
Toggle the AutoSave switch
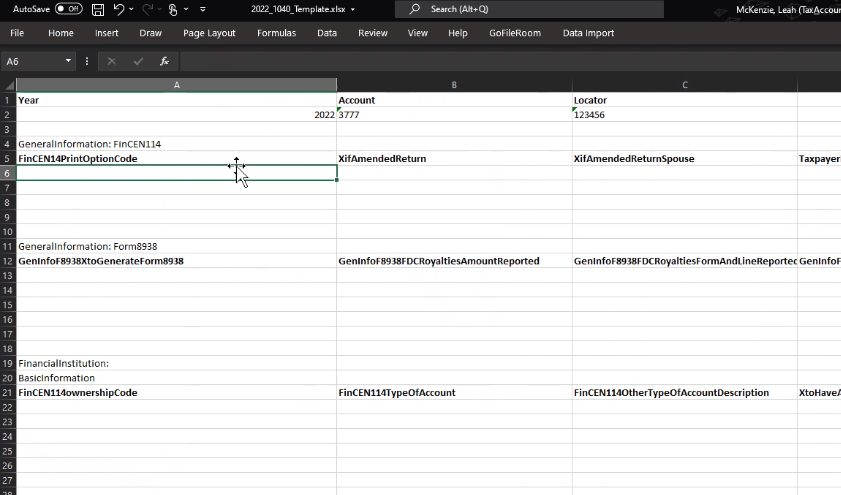(x=69, y=9)
